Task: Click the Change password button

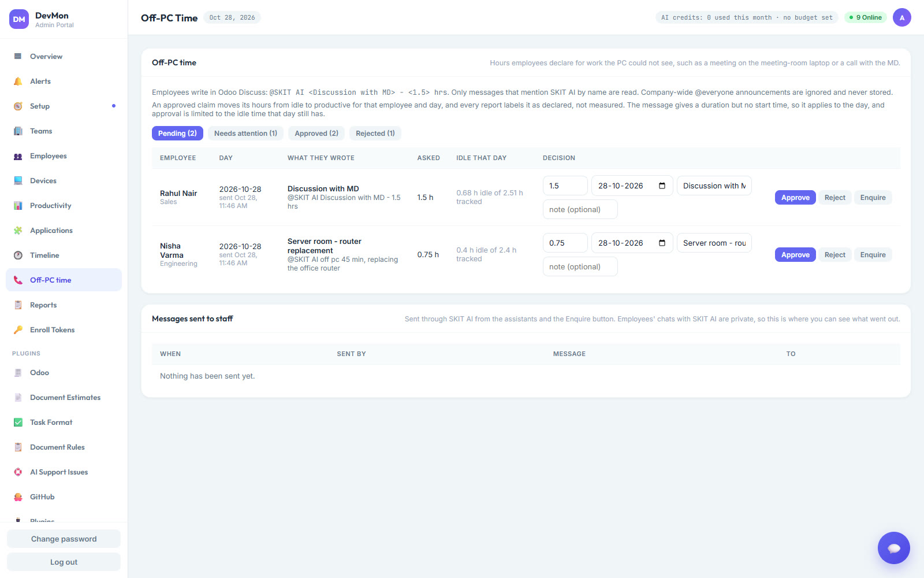Action: click(x=64, y=539)
